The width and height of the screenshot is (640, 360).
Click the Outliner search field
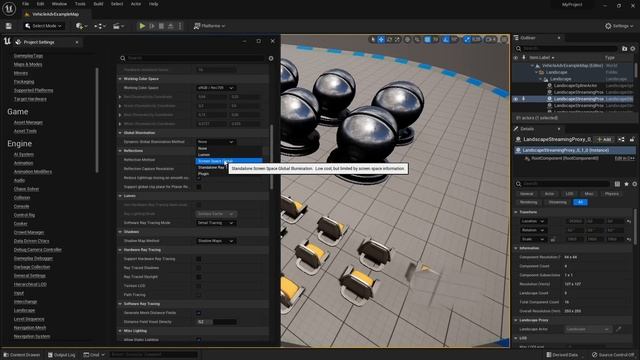tap(567, 49)
